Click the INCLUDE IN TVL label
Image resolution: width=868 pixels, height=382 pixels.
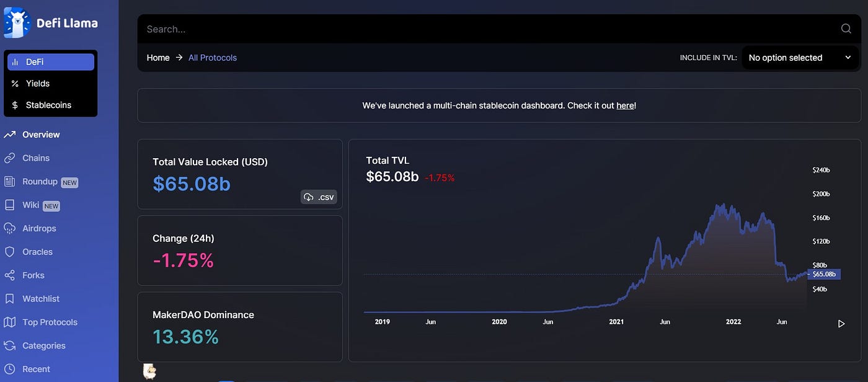click(x=708, y=58)
